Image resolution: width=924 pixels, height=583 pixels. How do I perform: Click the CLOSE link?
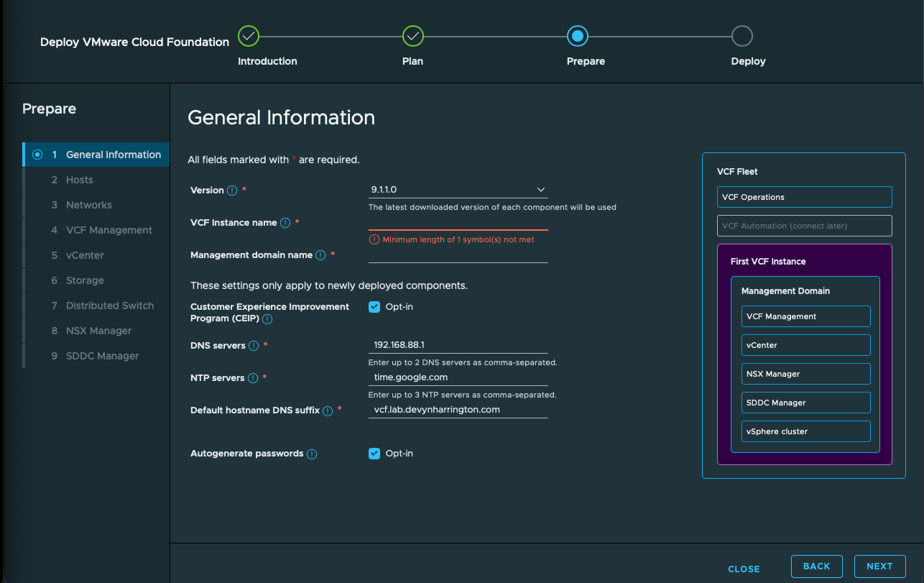coord(744,569)
